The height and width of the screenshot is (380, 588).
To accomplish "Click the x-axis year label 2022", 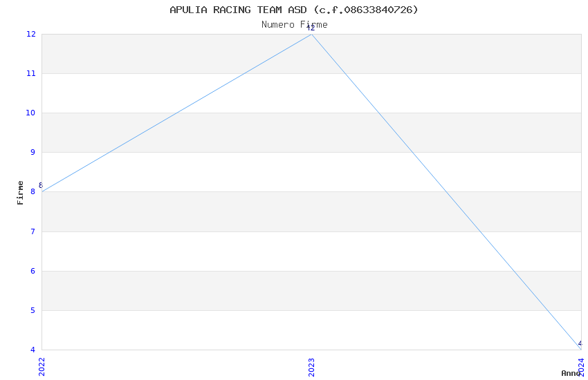I will click(x=42, y=367).
